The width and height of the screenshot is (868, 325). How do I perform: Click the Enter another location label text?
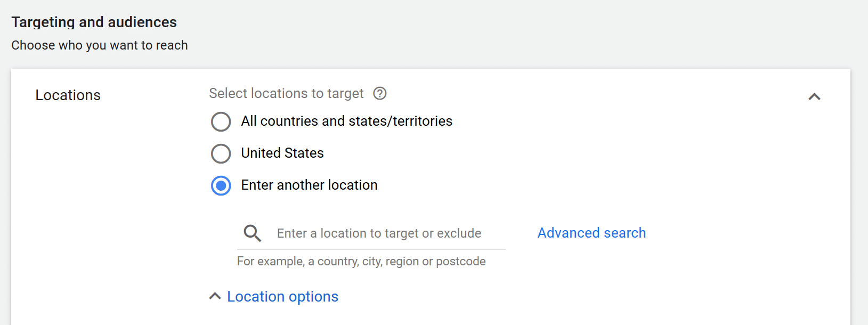tap(309, 185)
